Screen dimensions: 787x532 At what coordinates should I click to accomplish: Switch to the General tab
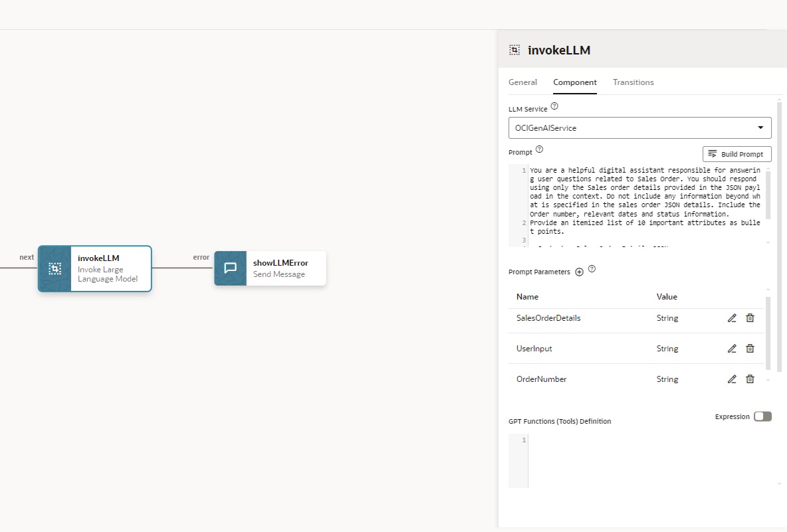point(522,82)
